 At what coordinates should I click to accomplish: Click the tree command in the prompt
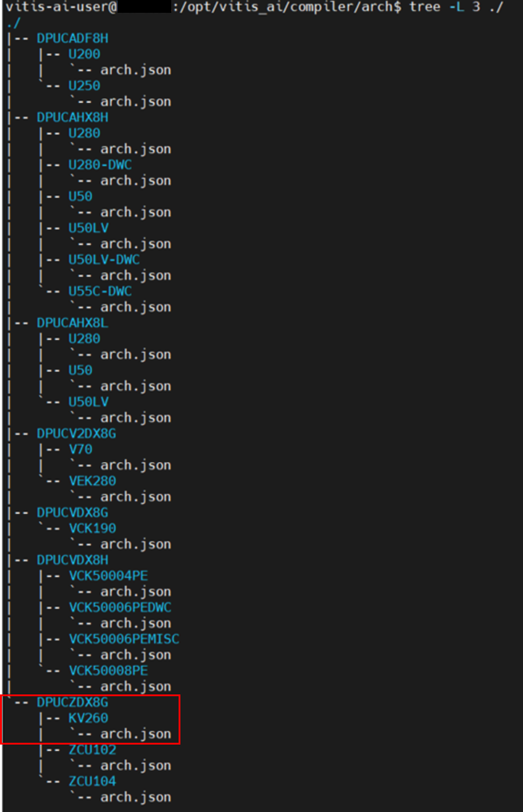pyautogui.click(x=425, y=6)
